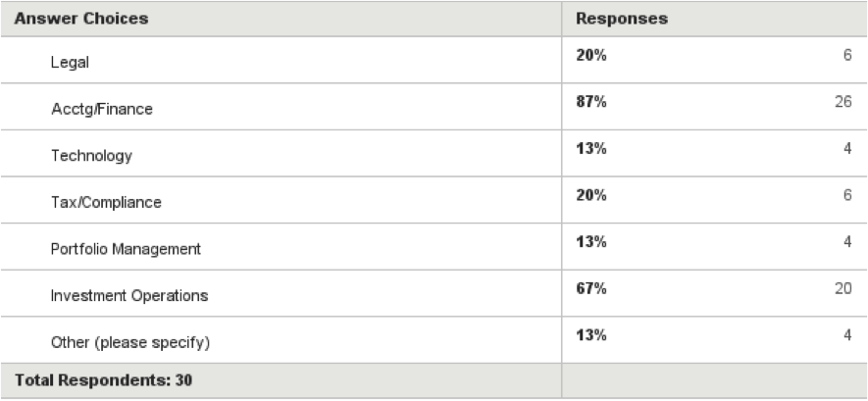Image resolution: width=868 pixels, height=401 pixels.
Task: Click the Responses column header
Action: point(621,19)
